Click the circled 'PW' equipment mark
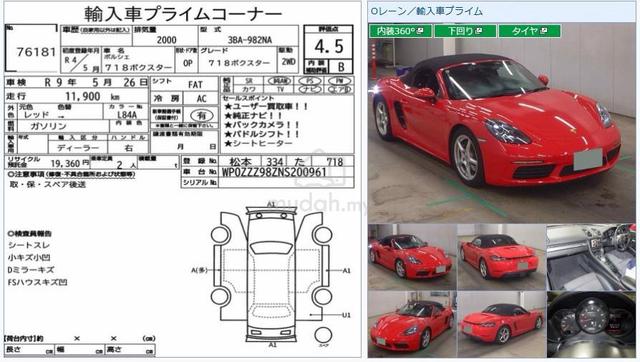Viewport: 640px width, 362px height. tap(339, 81)
